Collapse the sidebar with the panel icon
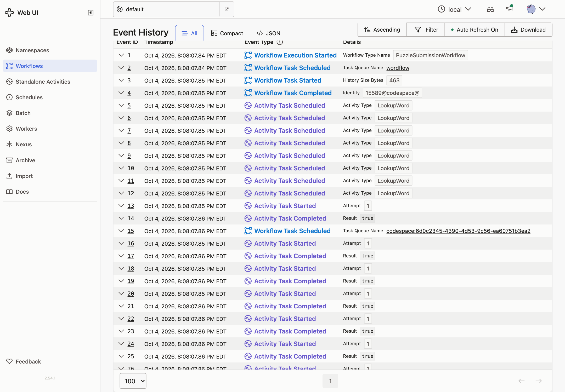 (x=91, y=13)
